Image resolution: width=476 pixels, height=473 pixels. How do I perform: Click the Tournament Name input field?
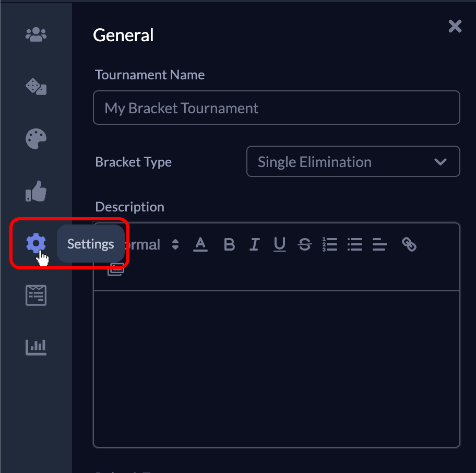[x=276, y=108]
